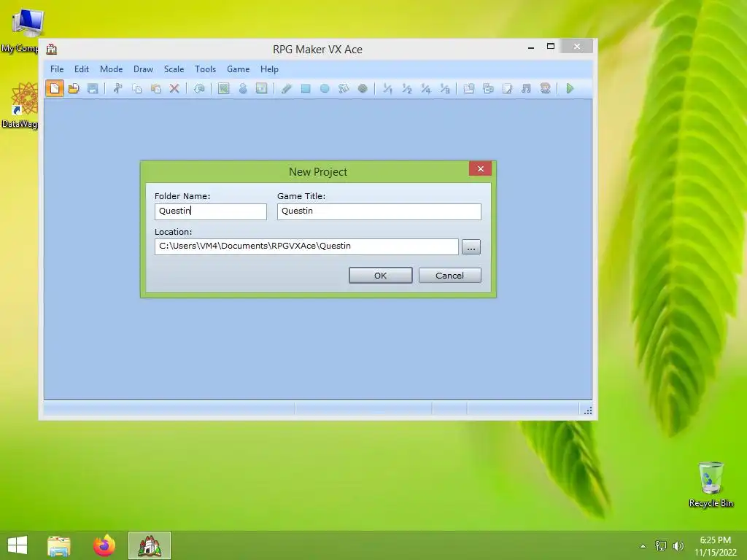The height and width of the screenshot is (560, 747).
Task: Select the Rectangle draw tool
Action: pos(306,88)
